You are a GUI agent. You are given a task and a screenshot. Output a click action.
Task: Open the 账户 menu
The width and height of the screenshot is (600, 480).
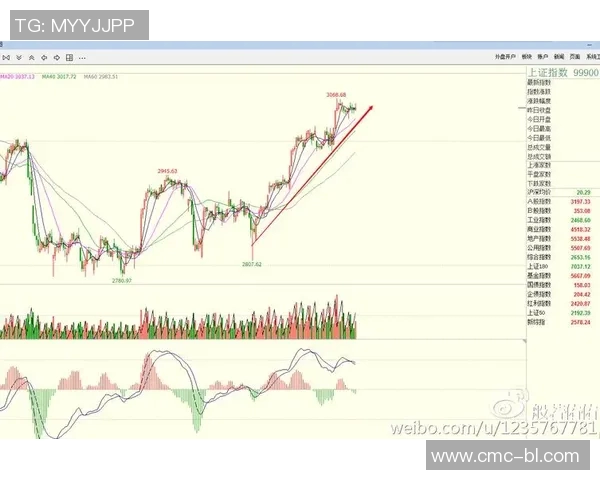[543, 57]
